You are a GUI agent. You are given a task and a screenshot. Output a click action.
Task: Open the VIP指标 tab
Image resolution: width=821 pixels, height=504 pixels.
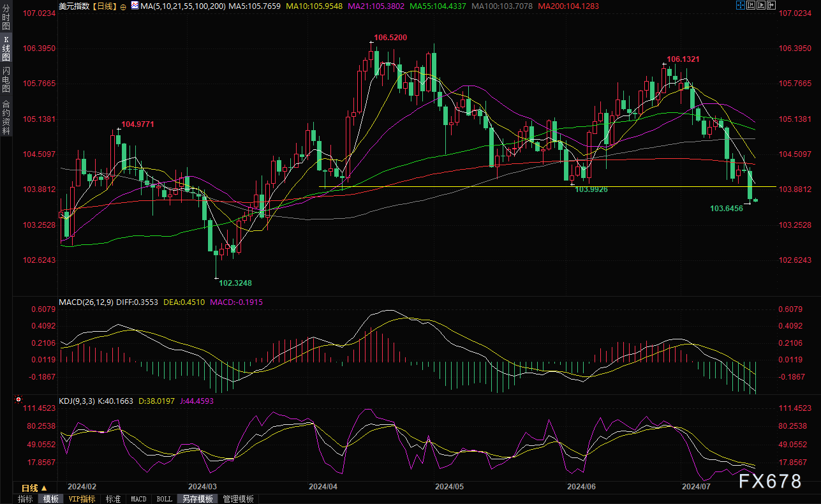click(82, 499)
